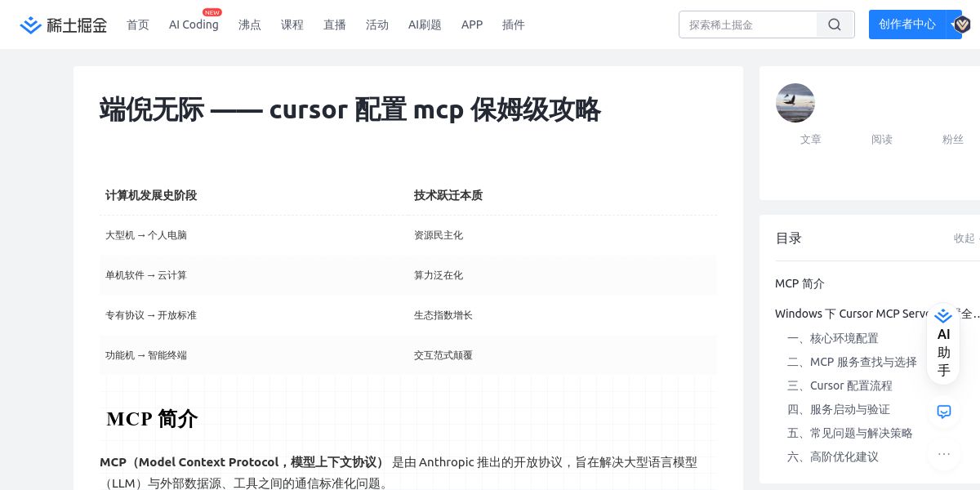Jump to 二、MCP 服务查找与选择 section

click(852, 362)
